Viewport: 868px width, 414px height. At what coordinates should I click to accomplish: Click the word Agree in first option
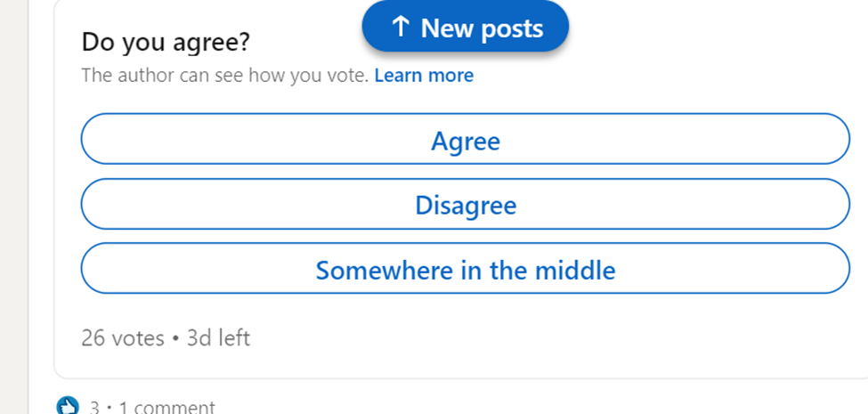coord(466,141)
